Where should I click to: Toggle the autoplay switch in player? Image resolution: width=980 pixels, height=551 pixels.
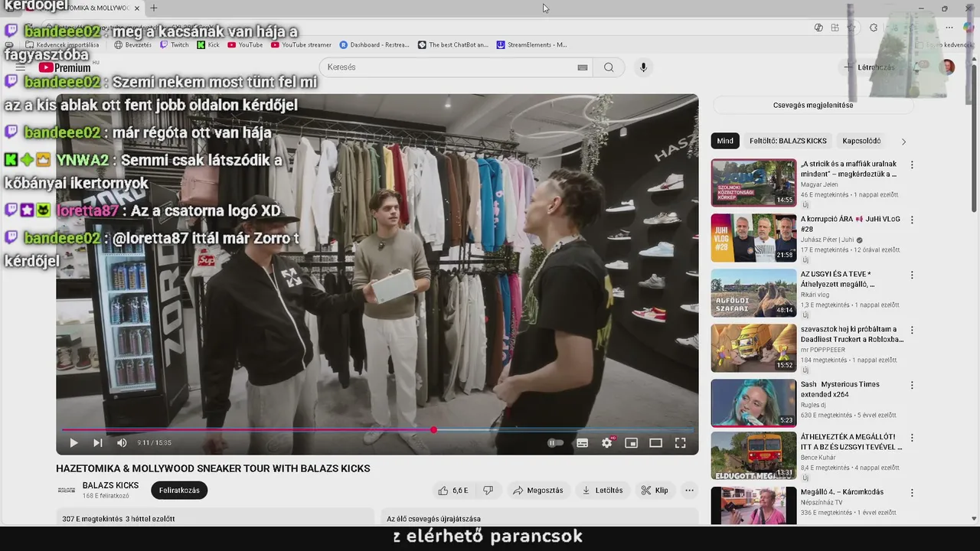pos(556,442)
